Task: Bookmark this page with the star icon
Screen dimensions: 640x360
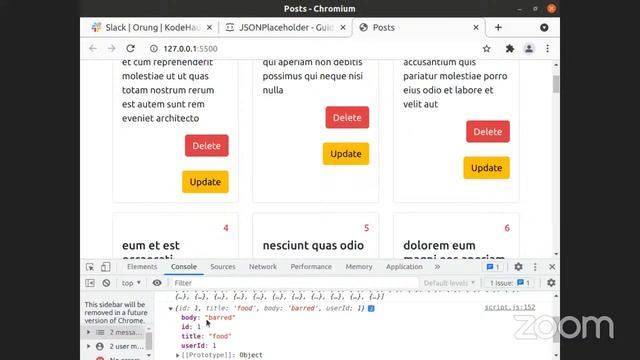Action: point(487,49)
